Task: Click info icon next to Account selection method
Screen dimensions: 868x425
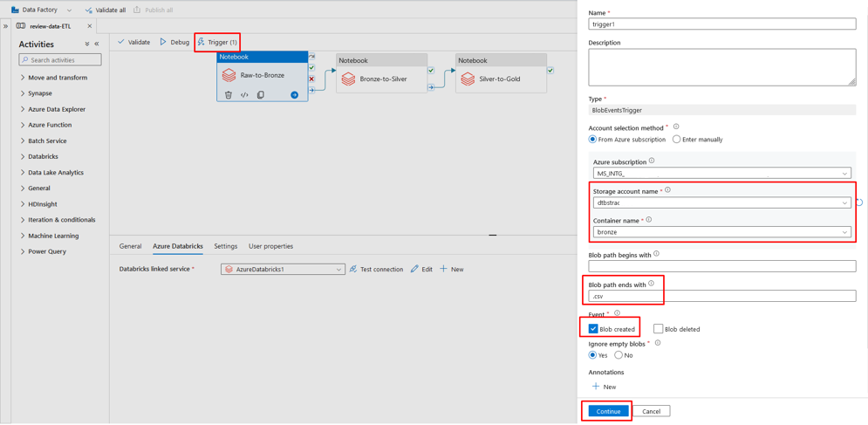Action: (676, 127)
